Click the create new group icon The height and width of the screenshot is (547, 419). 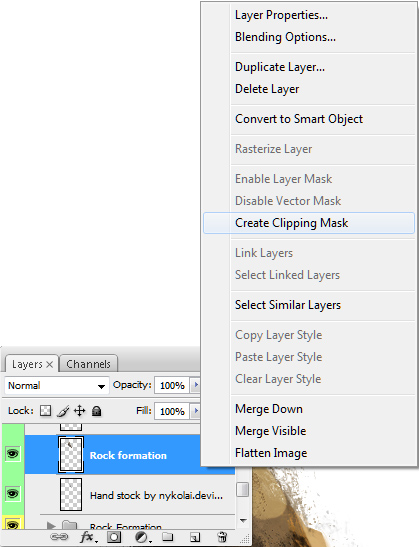[x=168, y=537]
